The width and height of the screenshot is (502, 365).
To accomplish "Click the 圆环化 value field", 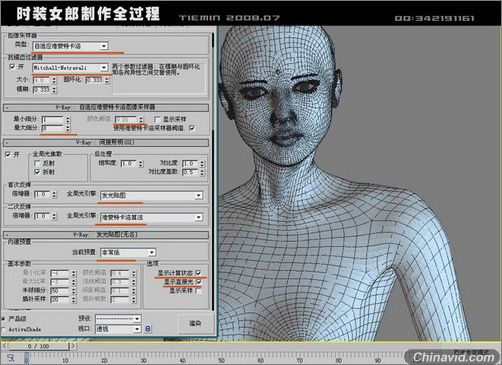I will [x=95, y=80].
